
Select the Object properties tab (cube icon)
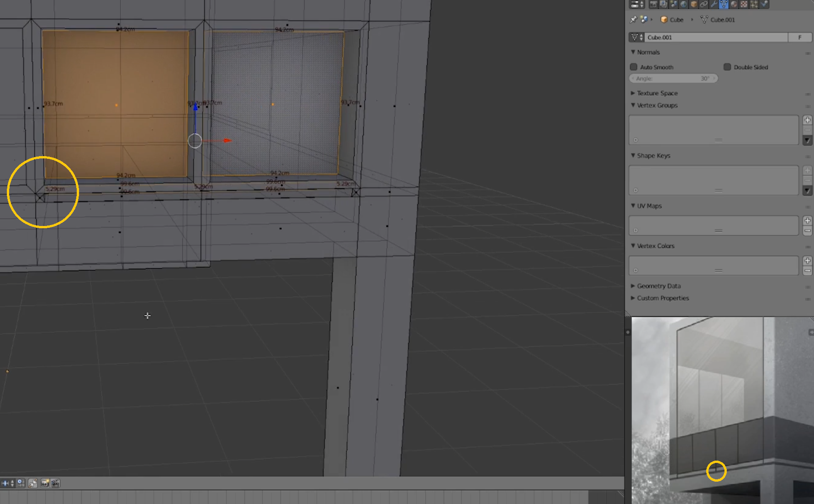[x=693, y=5]
